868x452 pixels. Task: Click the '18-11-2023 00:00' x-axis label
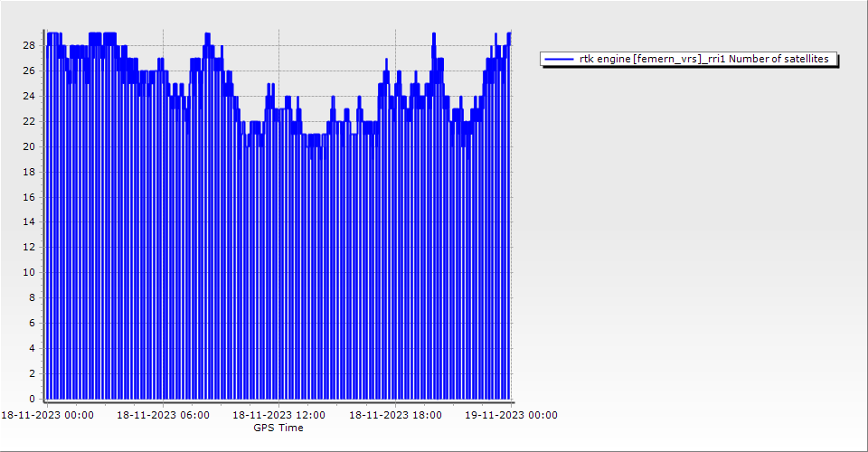coord(47,415)
